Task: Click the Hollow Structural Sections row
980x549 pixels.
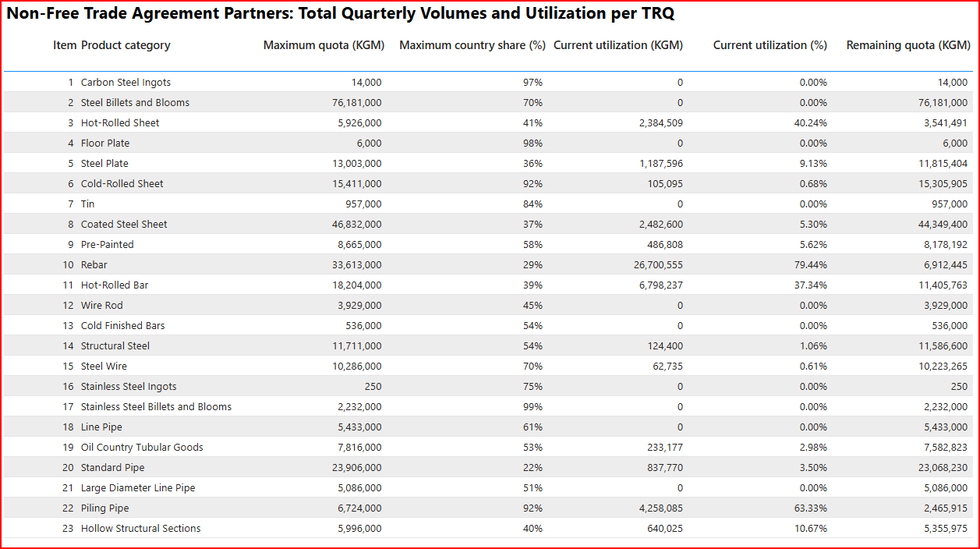Action: click(140, 528)
